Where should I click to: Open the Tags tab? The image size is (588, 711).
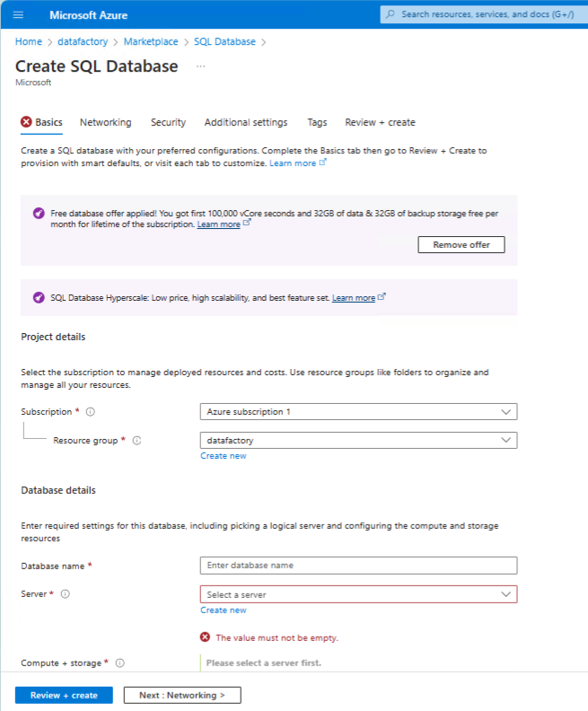(317, 122)
